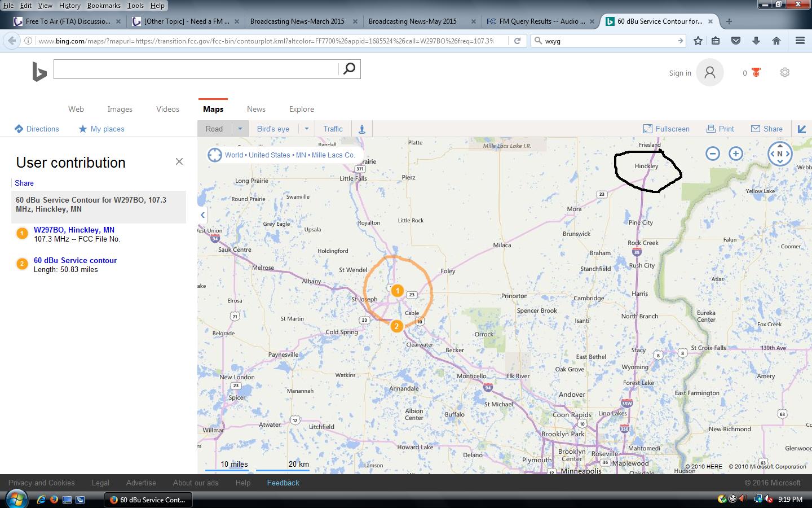Collapse the left panel with chevron arrow

tap(202, 214)
